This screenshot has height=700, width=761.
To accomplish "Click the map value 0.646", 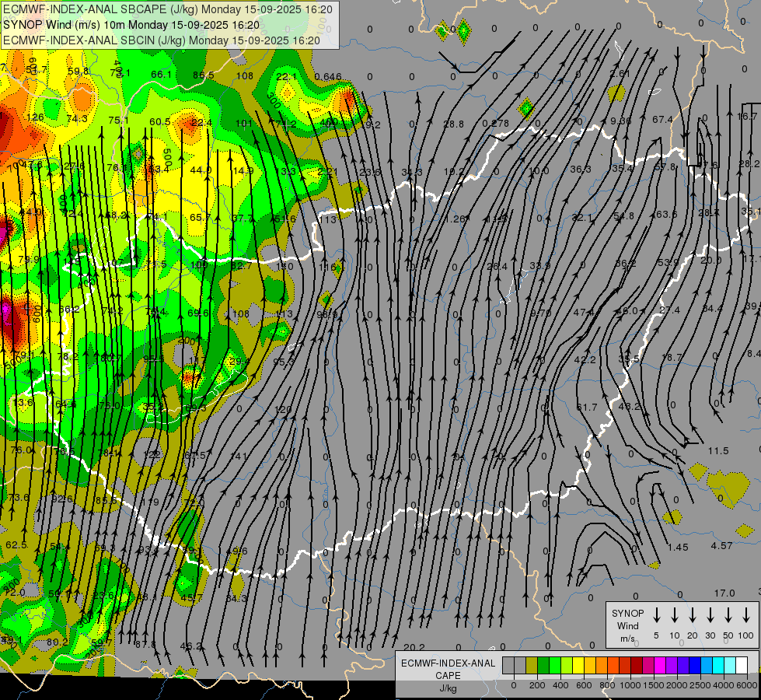I will click(x=328, y=77).
